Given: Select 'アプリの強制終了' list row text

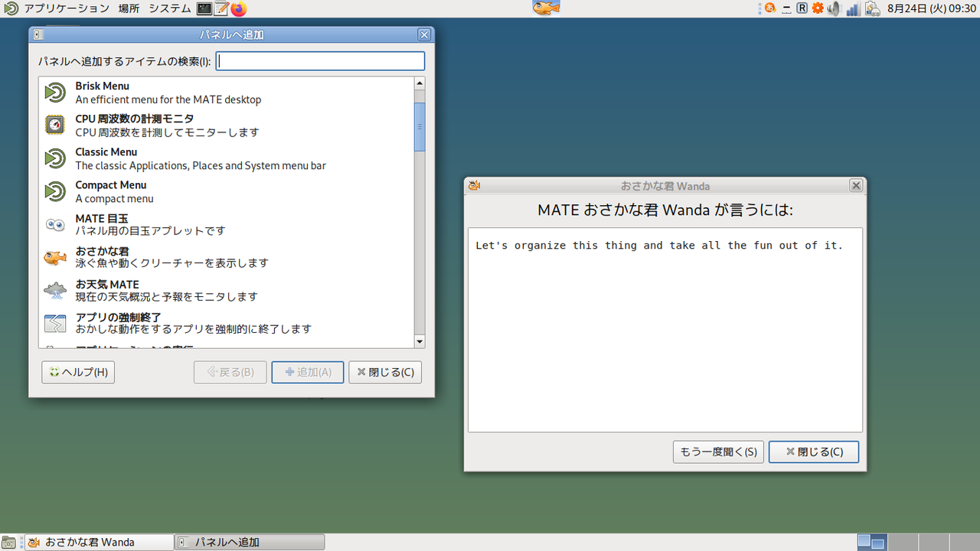Looking at the screenshot, I should coord(118,318).
